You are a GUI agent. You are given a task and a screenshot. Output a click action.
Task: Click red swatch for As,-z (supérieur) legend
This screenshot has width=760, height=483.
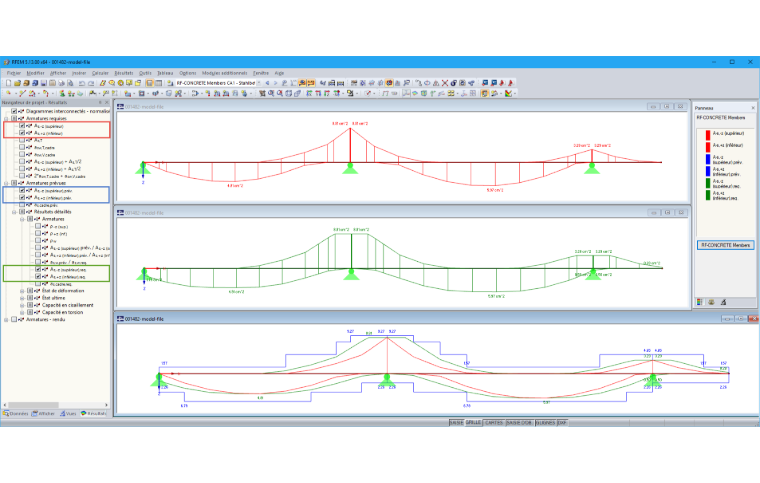(x=708, y=135)
